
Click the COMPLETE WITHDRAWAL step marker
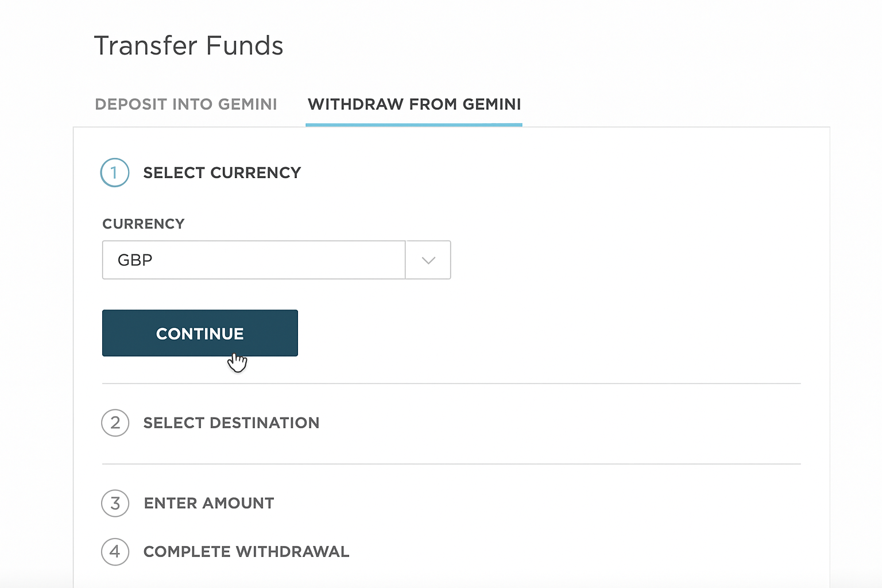tap(115, 551)
